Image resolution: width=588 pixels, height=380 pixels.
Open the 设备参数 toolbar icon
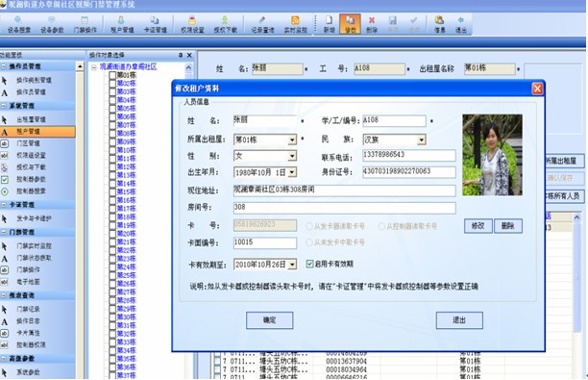coord(52,24)
